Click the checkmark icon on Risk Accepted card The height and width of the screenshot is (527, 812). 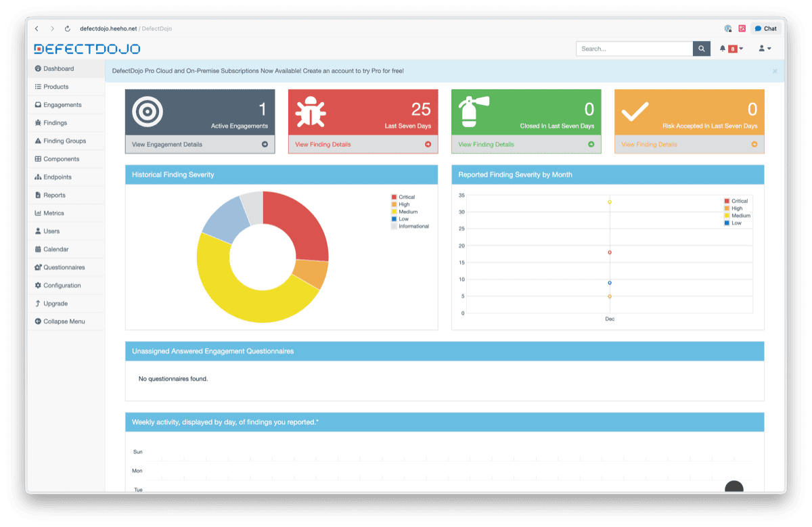[635, 112]
